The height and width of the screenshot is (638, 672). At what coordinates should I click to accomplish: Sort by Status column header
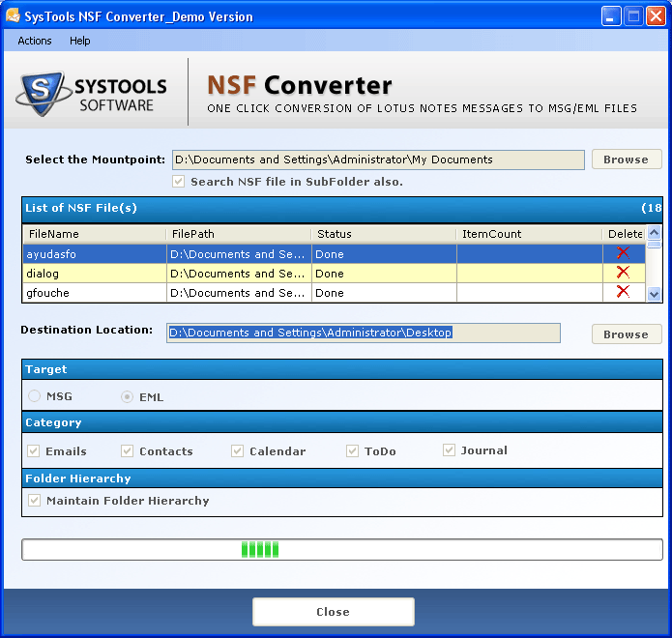coord(384,234)
